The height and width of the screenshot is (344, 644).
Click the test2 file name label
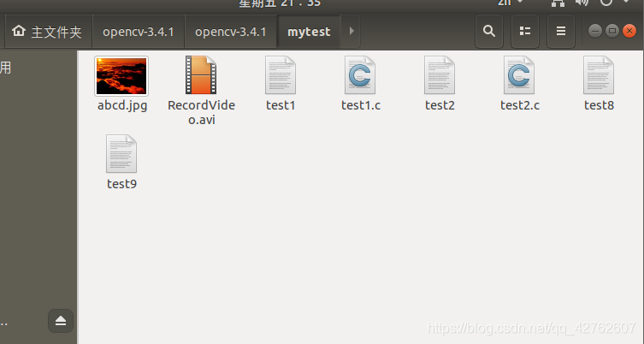pyautogui.click(x=440, y=105)
